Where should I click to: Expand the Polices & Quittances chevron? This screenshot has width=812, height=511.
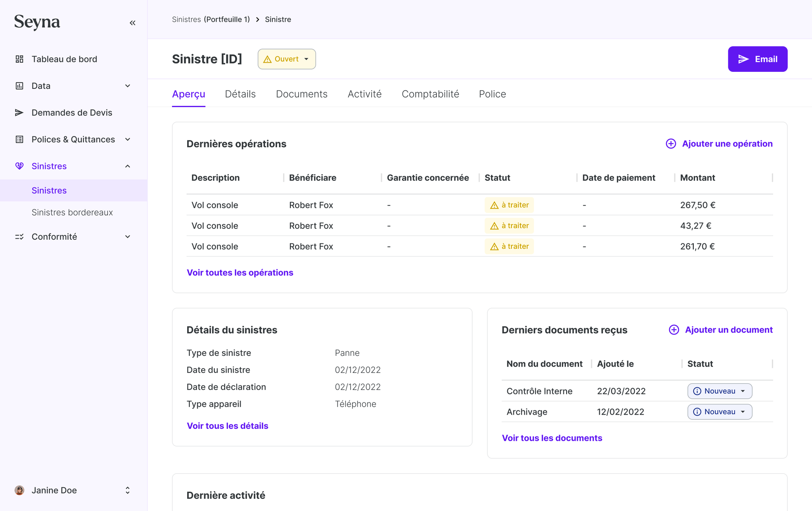[128, 139]
